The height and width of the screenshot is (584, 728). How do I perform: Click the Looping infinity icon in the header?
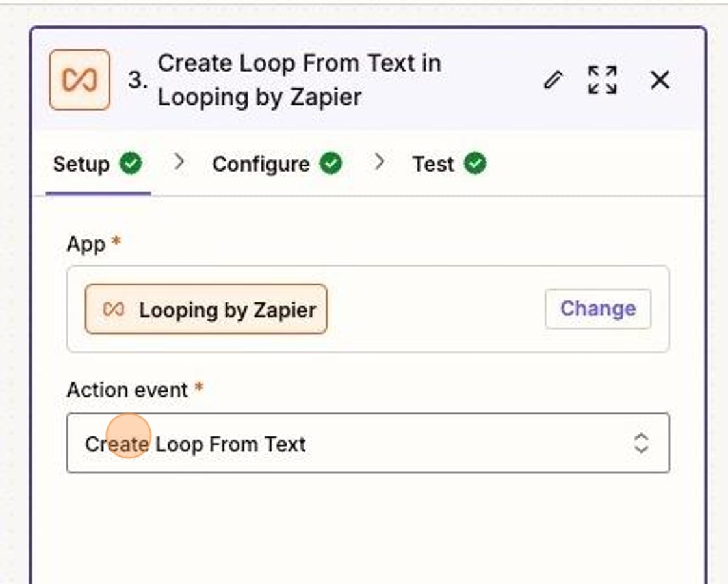(x=79, y=80)
